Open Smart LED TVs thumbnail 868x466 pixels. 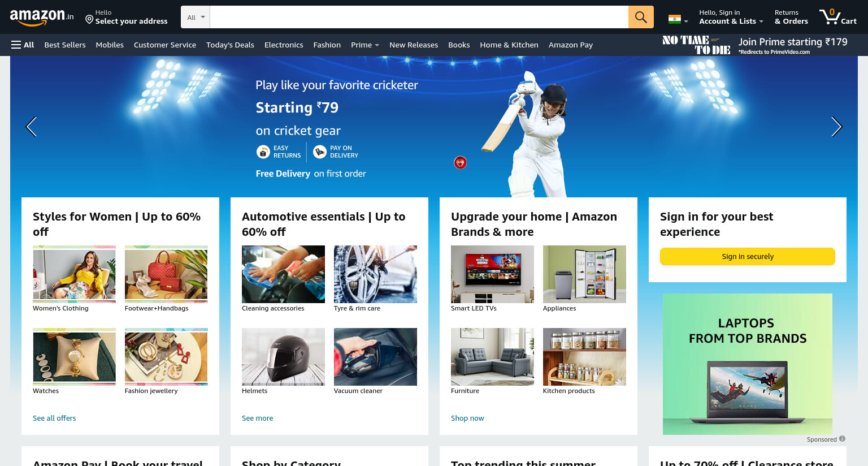492,274
